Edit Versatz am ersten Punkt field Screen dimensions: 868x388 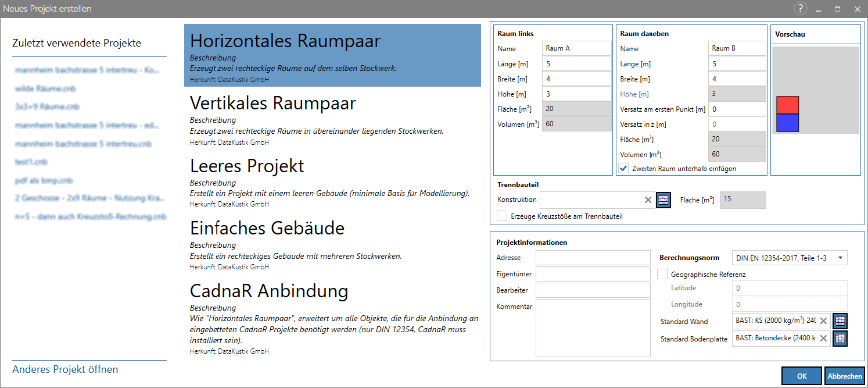pos(737,109)
